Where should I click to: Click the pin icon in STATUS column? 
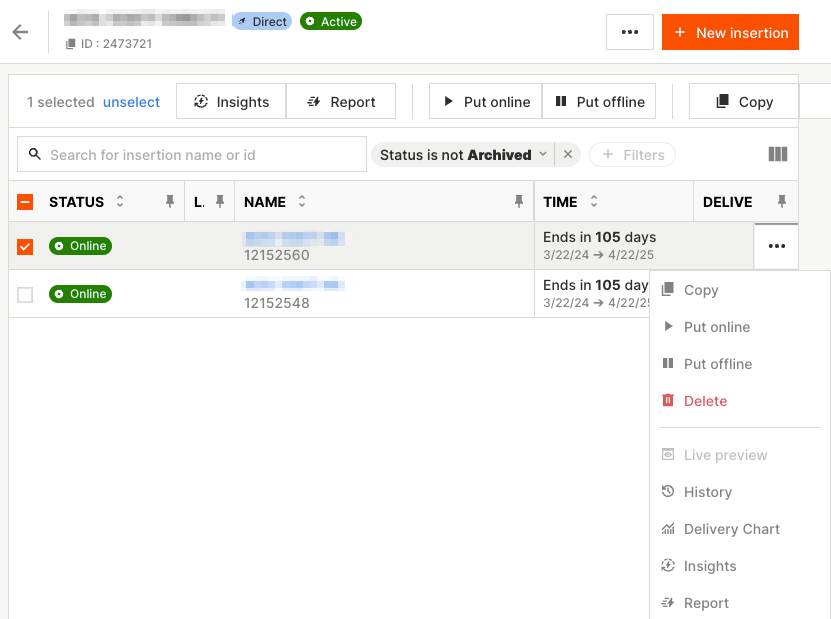click(170, 202)
